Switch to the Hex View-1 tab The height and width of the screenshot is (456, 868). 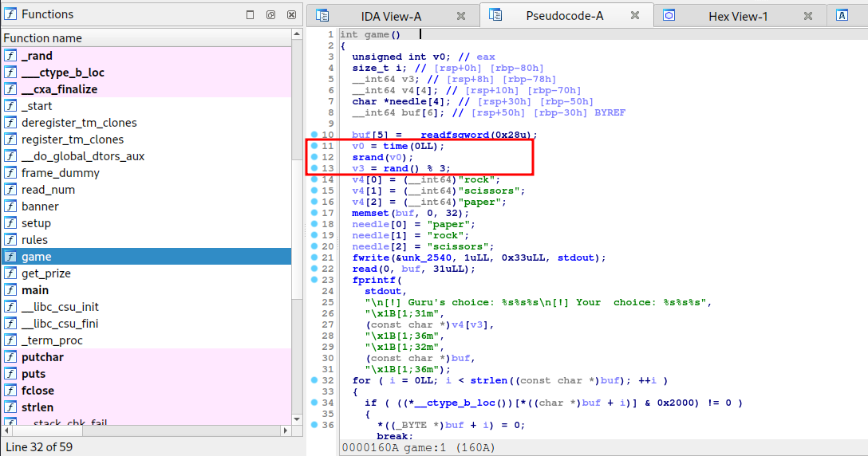(x=738, y=15)
